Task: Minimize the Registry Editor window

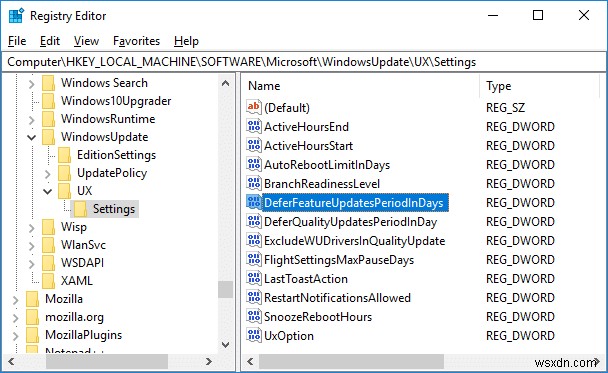Action: click(x=493, y=16)
